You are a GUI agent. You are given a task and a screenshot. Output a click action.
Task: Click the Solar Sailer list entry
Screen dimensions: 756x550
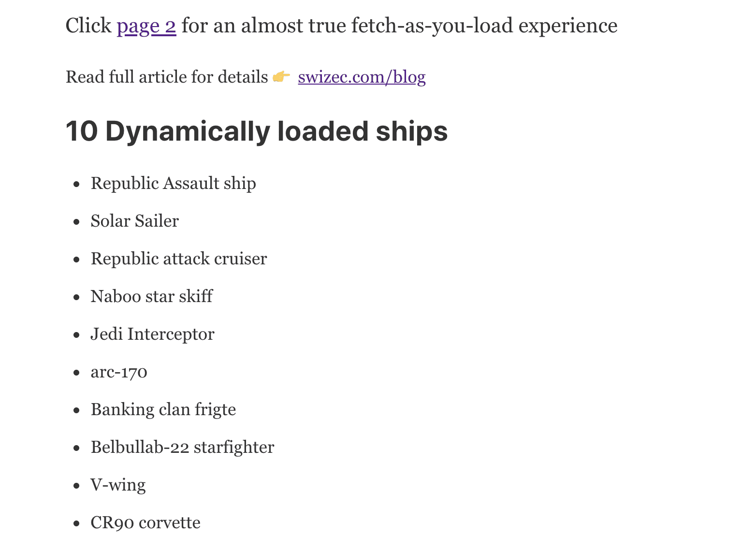tap(134, 221)
